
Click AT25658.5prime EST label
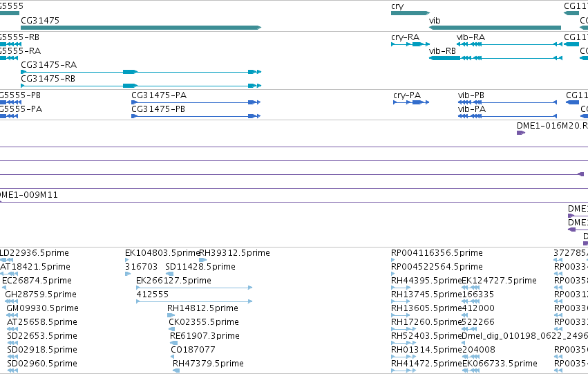tap(42, 322)
